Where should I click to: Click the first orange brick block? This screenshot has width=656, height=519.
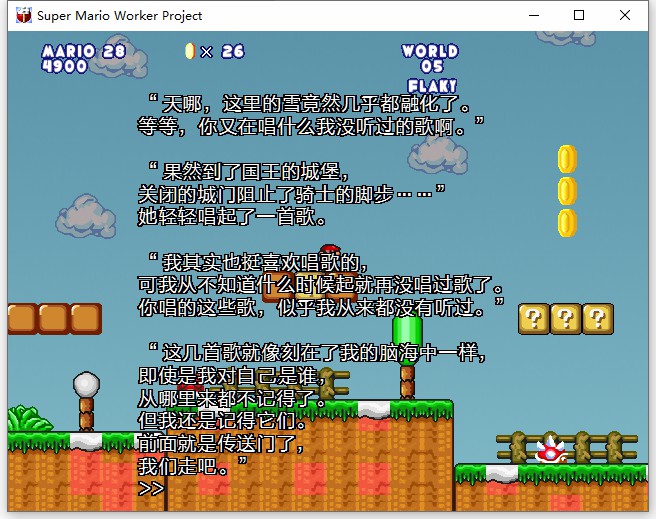21,319
